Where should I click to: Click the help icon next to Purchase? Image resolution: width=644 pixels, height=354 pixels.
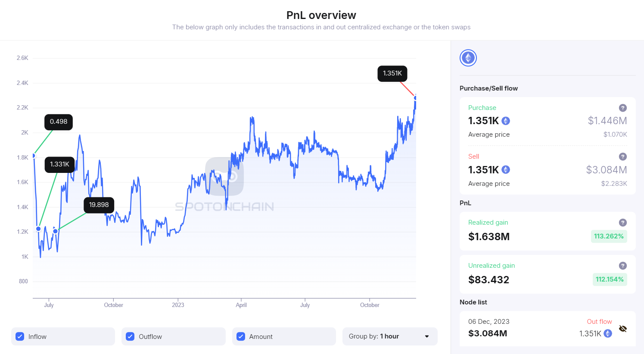click(622, 108)
